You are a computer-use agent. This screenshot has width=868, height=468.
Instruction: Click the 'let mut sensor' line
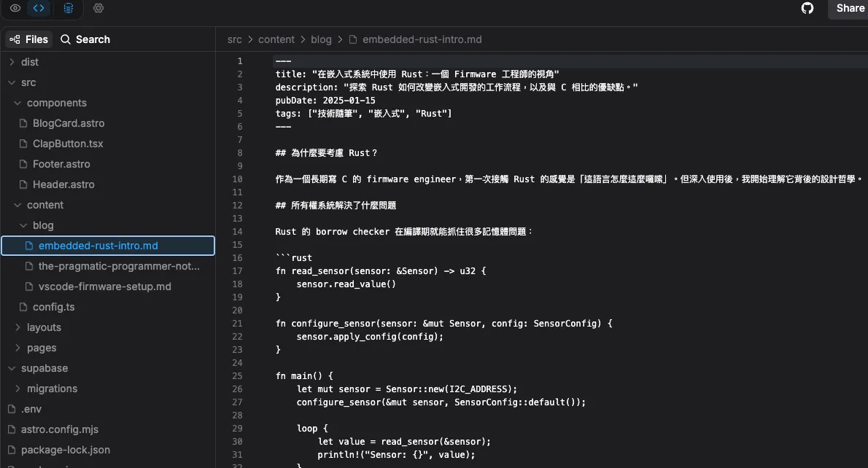click(407, 389)
